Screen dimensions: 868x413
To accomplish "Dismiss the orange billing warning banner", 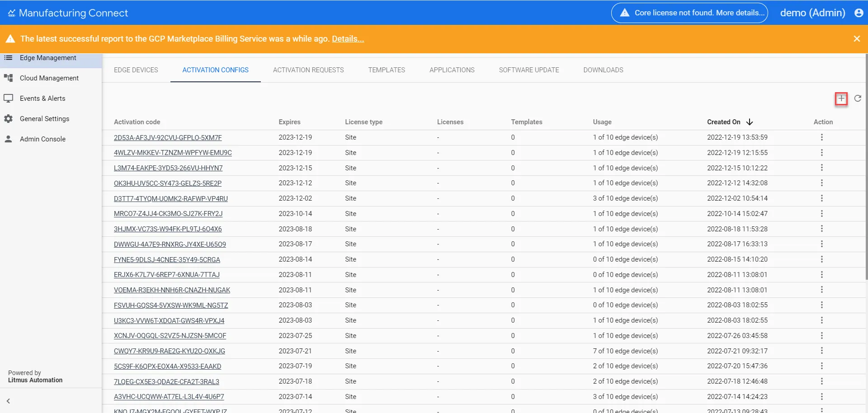I will tap(857, 39).
